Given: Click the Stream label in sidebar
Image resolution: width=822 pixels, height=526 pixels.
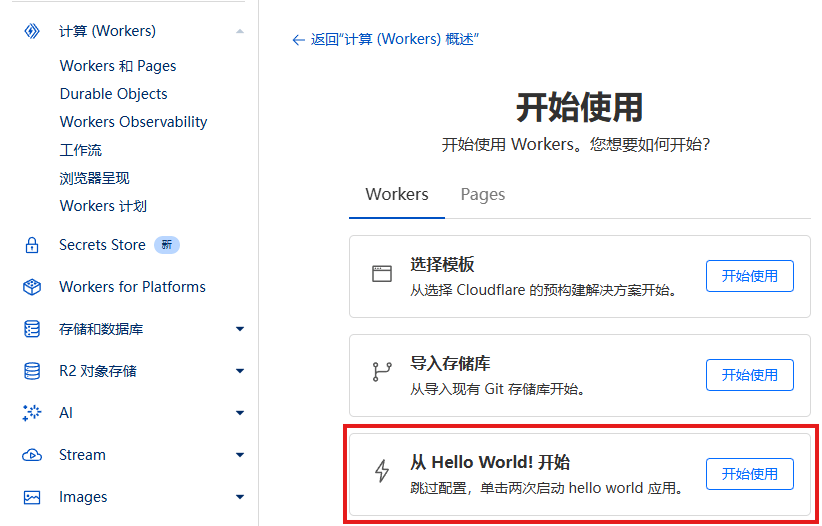Looking at the screenshot, I should point(82,455).
